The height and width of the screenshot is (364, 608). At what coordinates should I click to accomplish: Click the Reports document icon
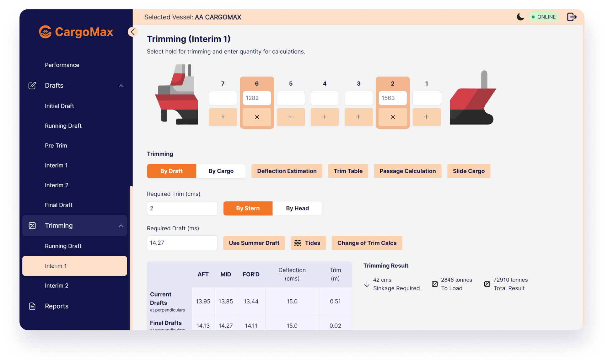(x=32, y=306)
